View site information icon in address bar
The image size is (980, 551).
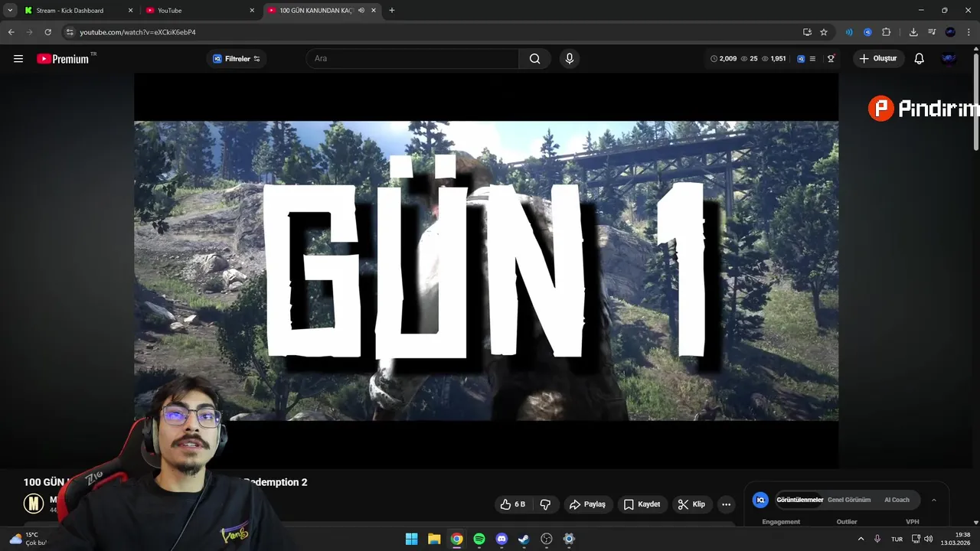coord(69,32)
